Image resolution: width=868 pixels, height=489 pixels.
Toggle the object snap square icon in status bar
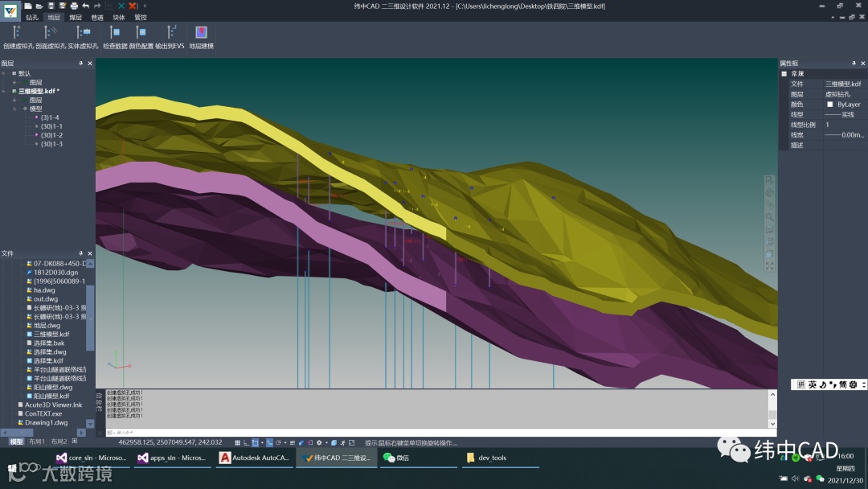[256, 442]
